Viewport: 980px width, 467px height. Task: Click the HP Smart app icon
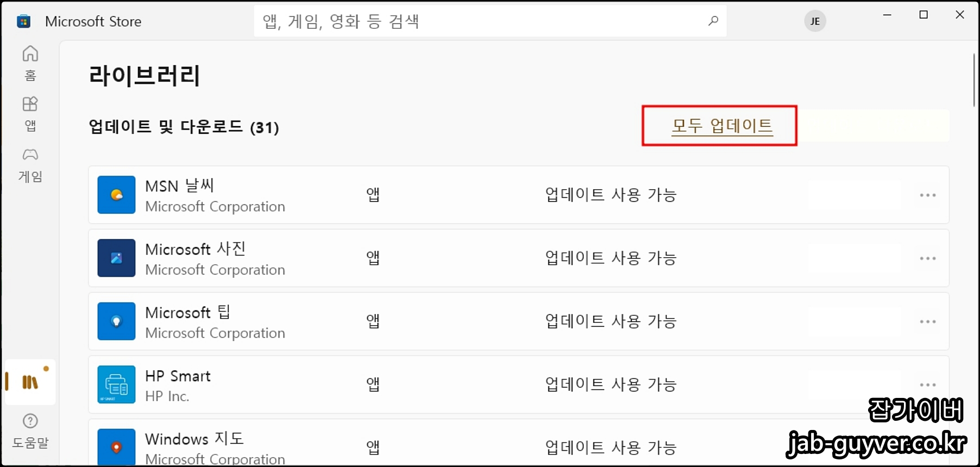tap(116, 384)
